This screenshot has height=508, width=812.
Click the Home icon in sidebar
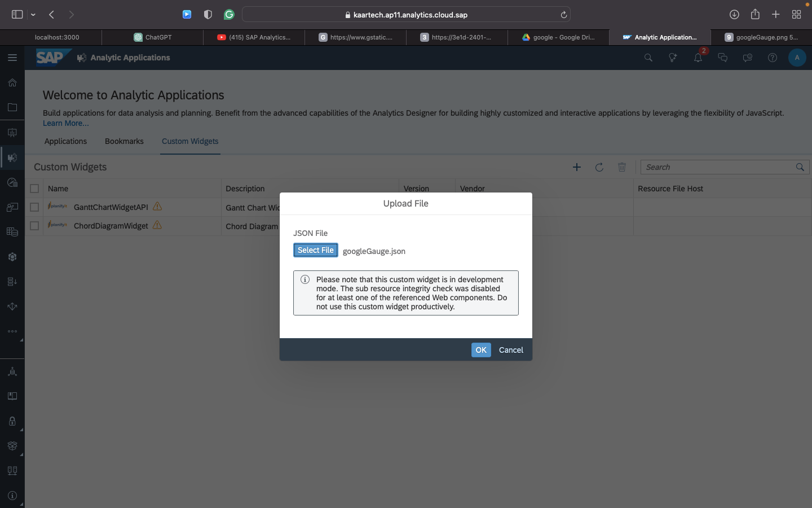pyautogui.click(x=12, y=82)
